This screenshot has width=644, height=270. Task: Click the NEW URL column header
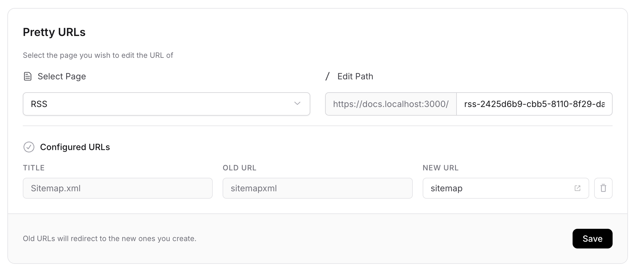(x=441, y=168)
